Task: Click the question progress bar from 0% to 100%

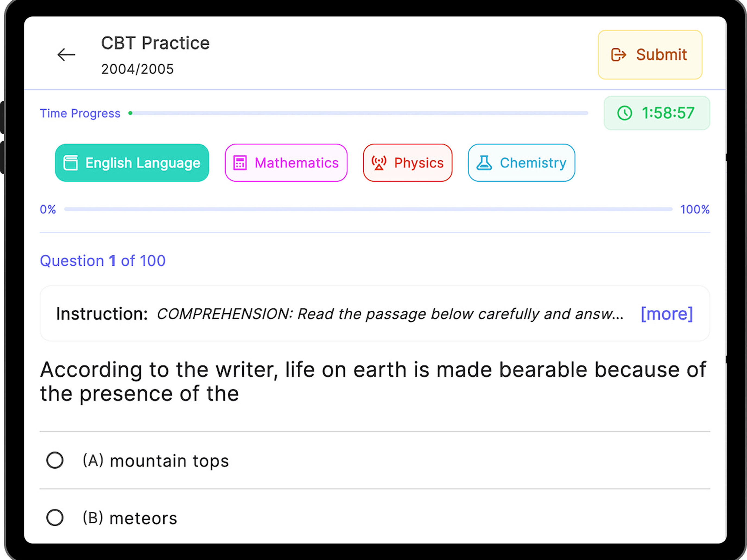Action: [368, 209]
